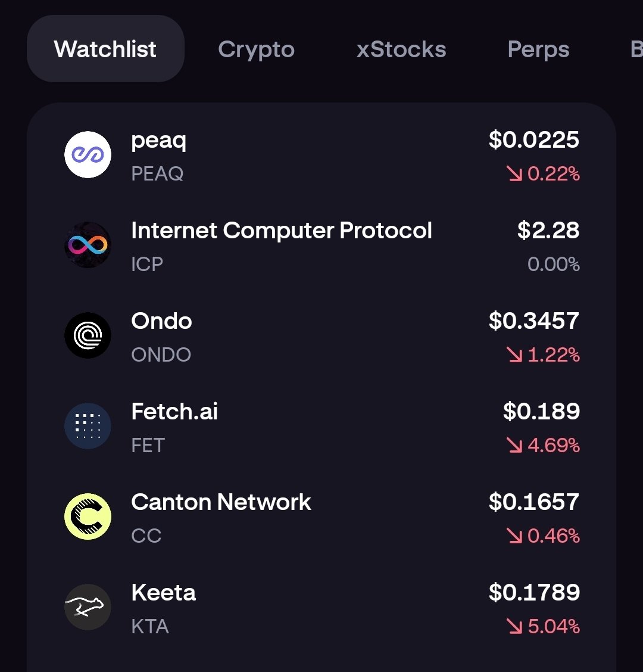Click the ICP 0.00% change value
The image size is (643, 672).
[554, 264]
